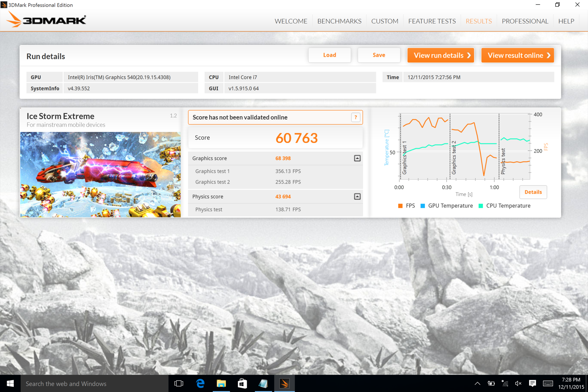Open the Task View button
588x392 pixels.
179,384
